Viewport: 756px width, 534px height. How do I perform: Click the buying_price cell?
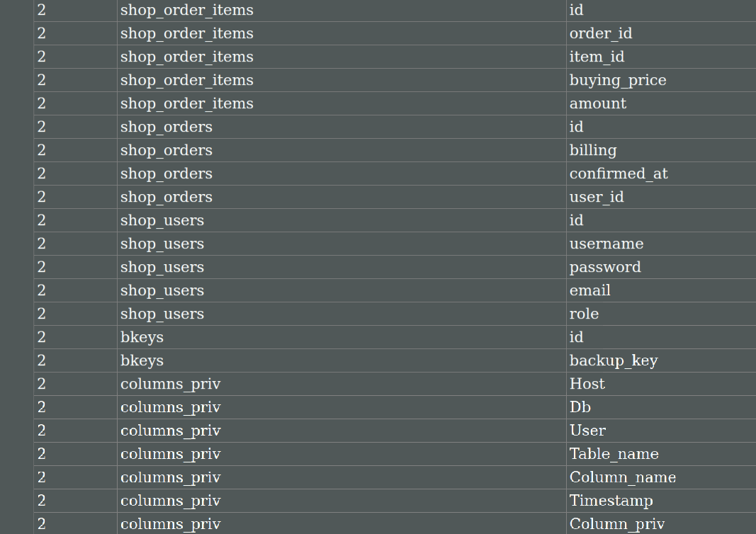tap(618, 80)
